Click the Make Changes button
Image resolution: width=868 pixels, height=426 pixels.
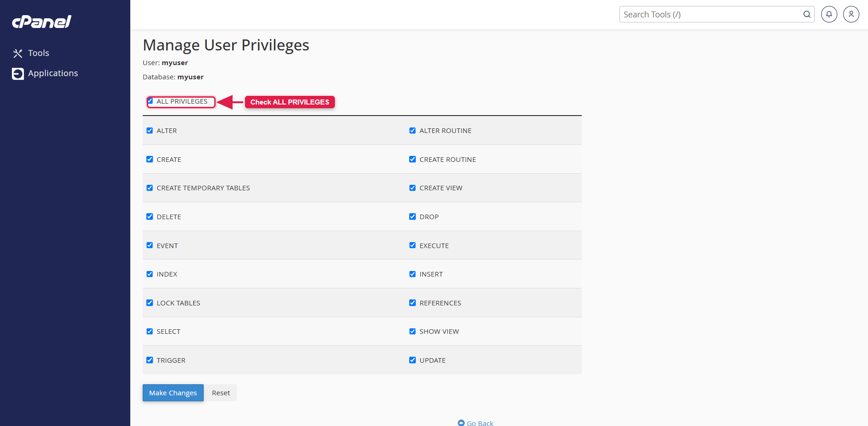173,393
